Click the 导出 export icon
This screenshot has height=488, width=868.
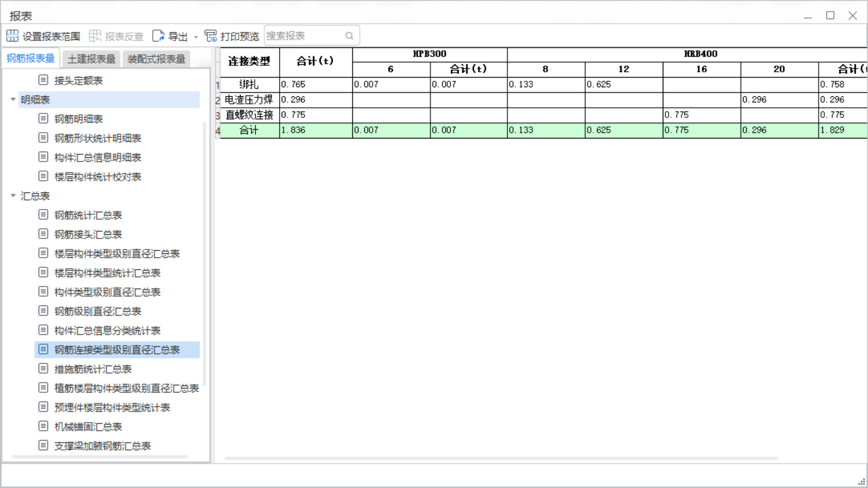coord(158,36)
